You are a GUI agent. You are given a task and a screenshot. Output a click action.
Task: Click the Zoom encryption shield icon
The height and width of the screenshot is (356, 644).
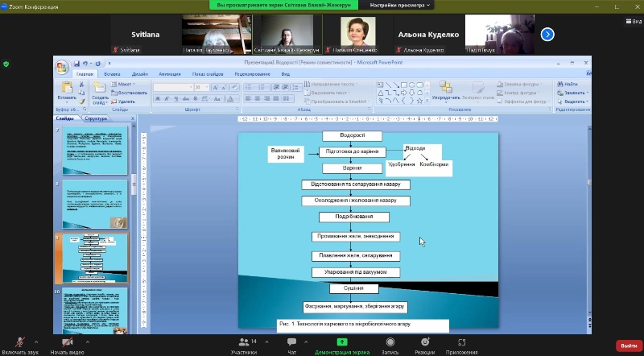6,64
